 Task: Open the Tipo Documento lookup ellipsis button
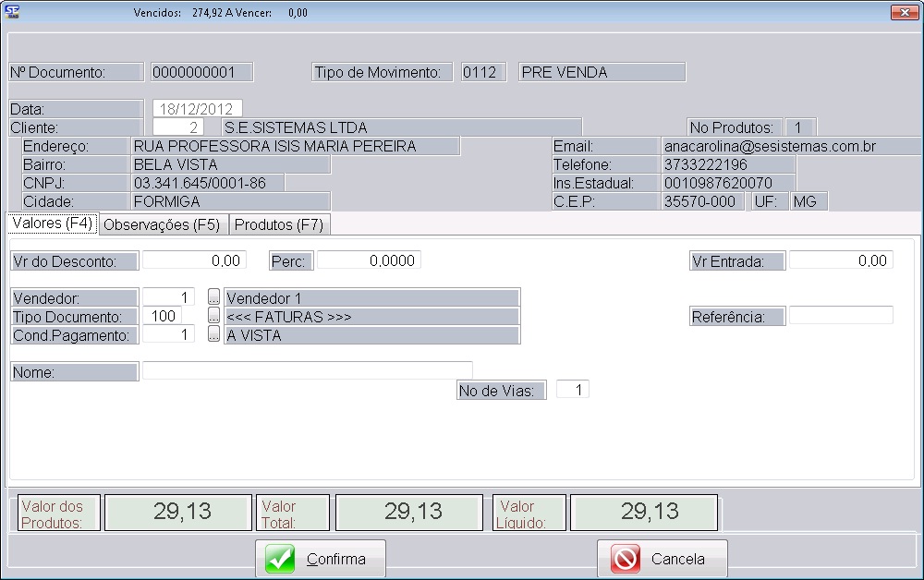point(213,316)
